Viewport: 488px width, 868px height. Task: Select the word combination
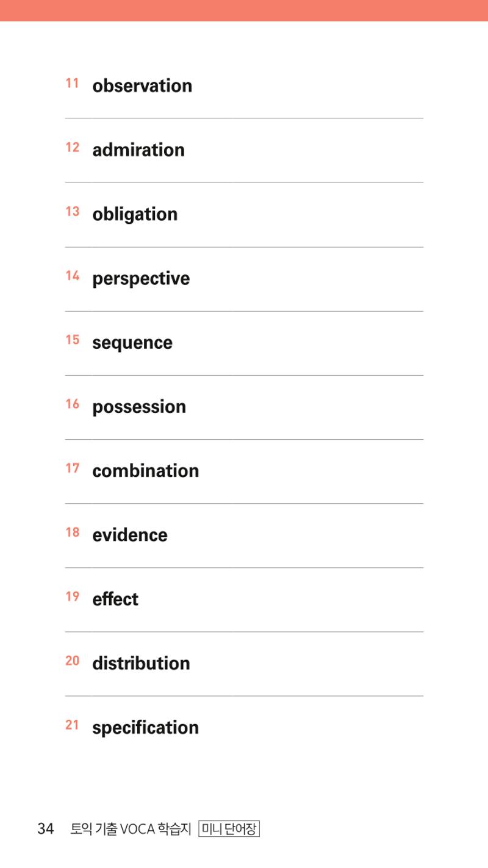(x=145, y=471)
